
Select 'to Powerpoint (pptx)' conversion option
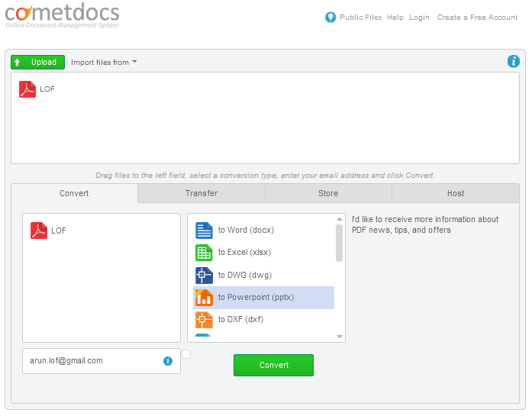(x=263, y=298)
